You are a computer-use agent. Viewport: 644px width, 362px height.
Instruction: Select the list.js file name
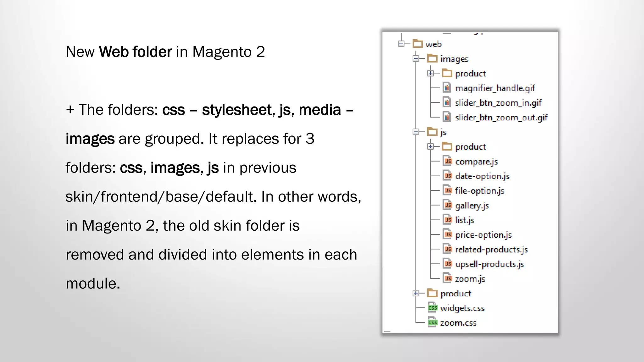point(465,220)
